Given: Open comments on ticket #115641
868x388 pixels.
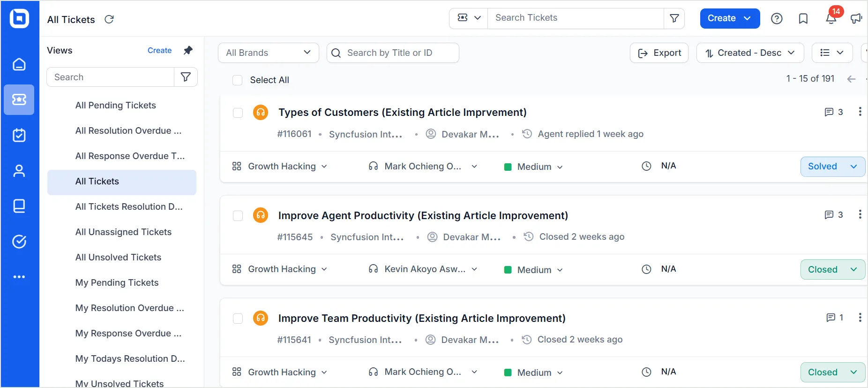Looking at the screenshot, I should (x=835, y=318).
